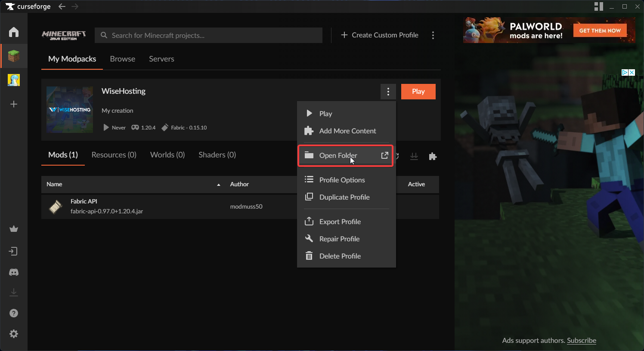
Task: Click the WiseHosting profile three-dot menu button
Action: click(x=388, y=92)
